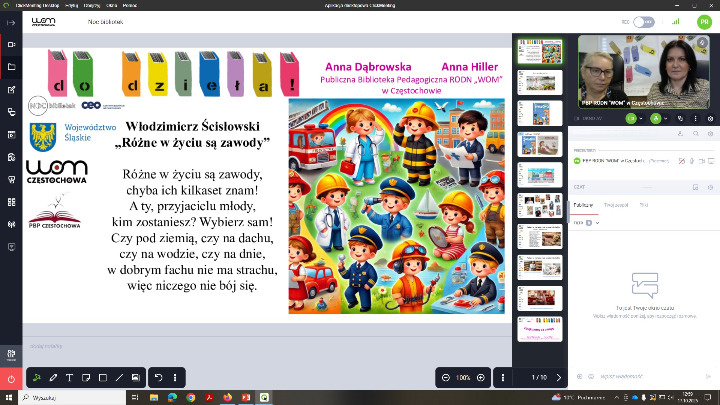Select the pen drawing tool
This screenshot has width=720, height=405.
pos(54,377)
